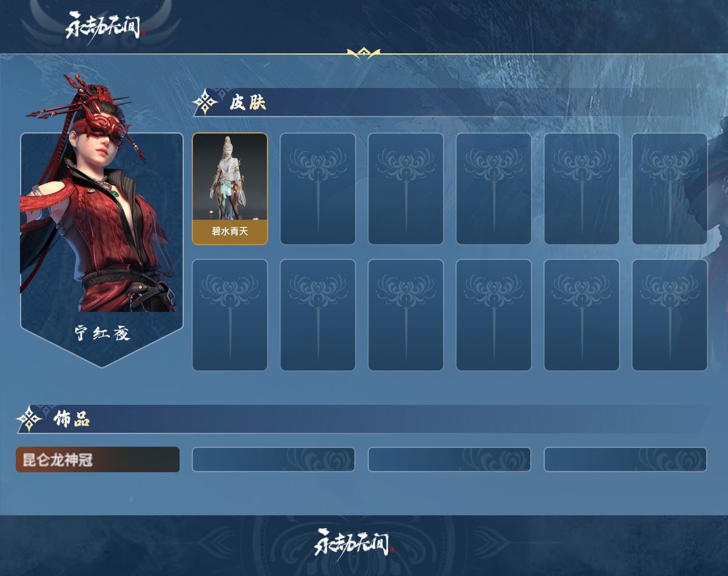The image size is (728, 576).
Task: Select the first empty skin slot in second row
Action: point(230,315)
